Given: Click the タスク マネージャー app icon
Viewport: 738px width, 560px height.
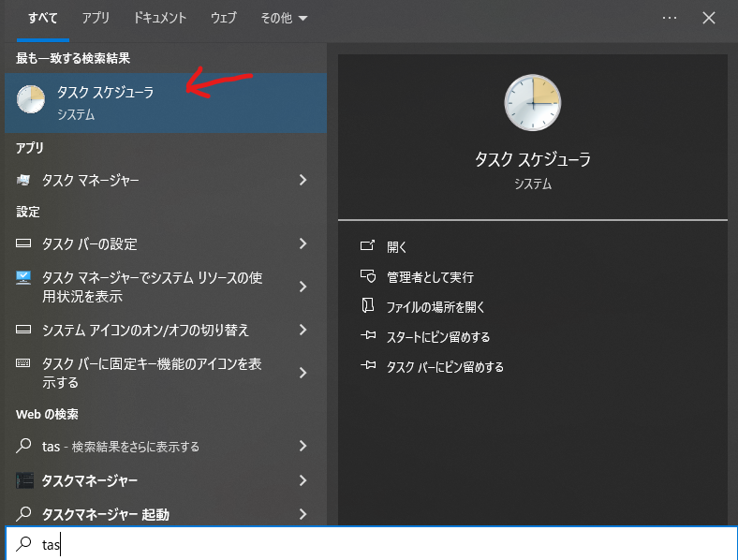Looking at the screenshot, I should pos(24,180).
